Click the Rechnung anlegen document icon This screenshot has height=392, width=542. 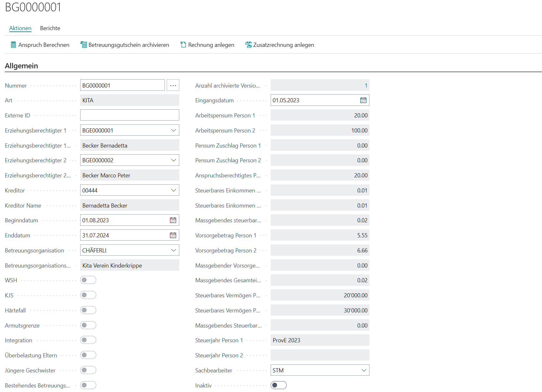(183, 45)
